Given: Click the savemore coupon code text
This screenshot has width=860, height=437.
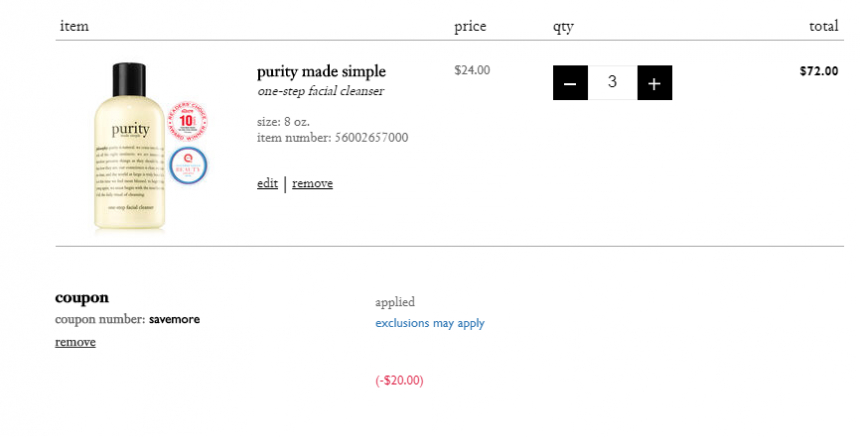Looking at the screenshot, I should click(x=174, y=319).
